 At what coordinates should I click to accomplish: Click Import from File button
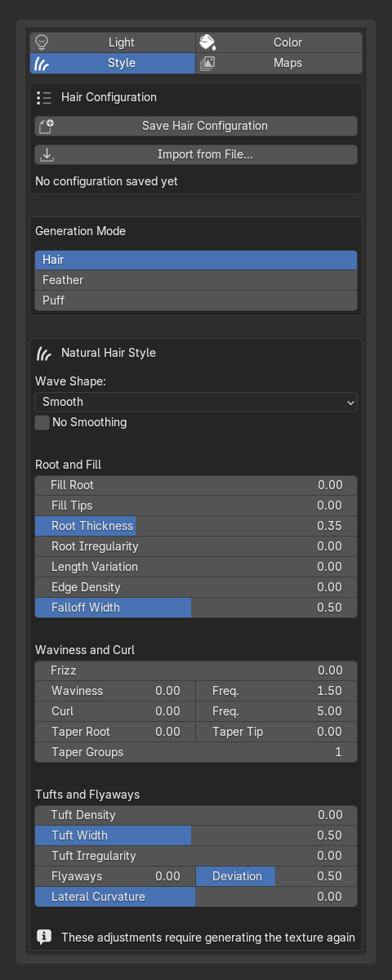tap(196, 154)
